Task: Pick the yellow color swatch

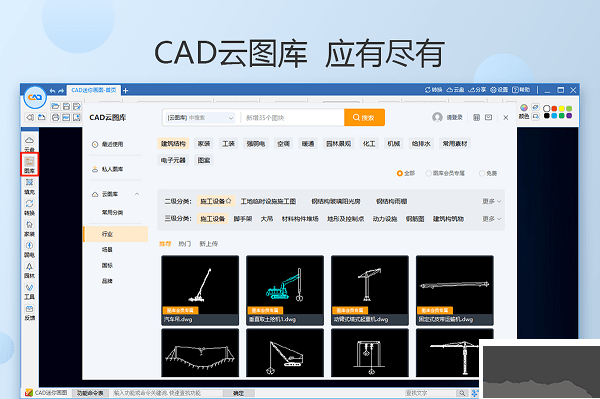Action: pyautogui.click(x=561, y=109)
